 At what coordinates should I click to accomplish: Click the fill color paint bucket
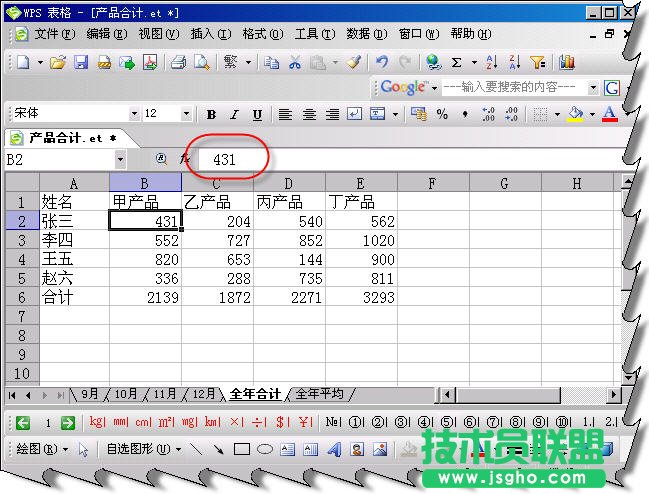(576, 114)
